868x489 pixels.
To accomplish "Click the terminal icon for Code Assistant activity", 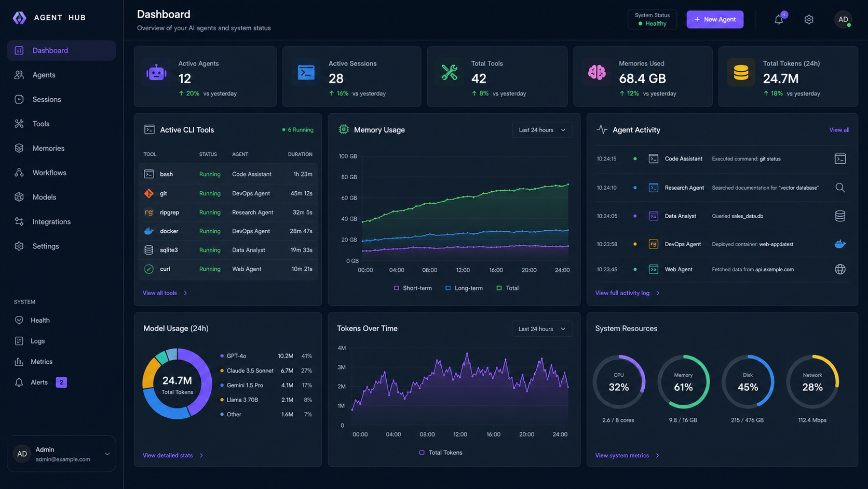I will 840,159.
